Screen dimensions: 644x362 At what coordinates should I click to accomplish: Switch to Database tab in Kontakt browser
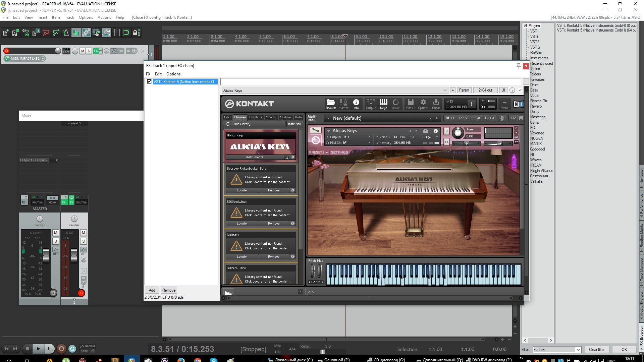(x=256, y=117)
